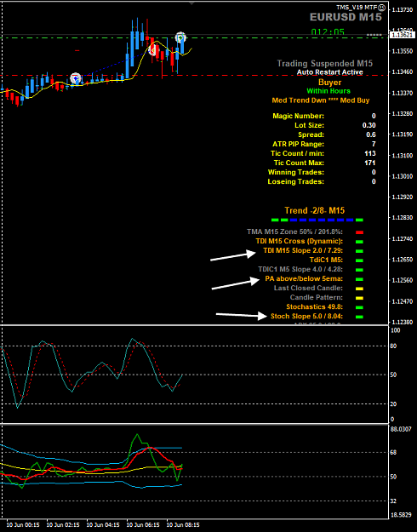
Task: Click green square for TDIC1 M5 Slope
Action: (359, 270)
